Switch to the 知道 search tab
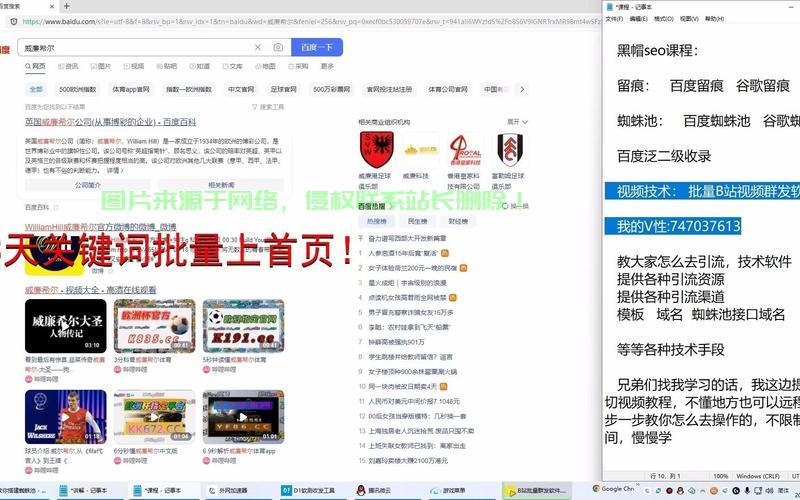Viewport: 800px width, 500px height. [199, 66]
